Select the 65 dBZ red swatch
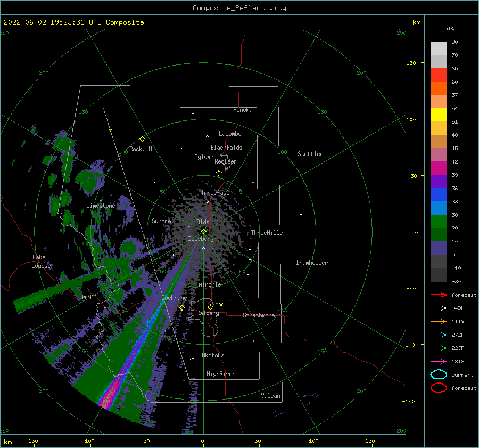This screenshot has width=479, height=448. 439,75
